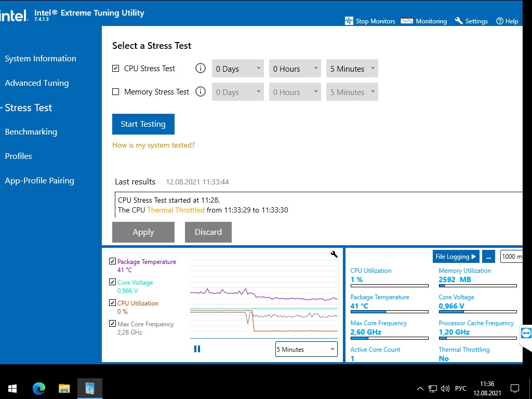The image size is (532, 399).
Task: Open the volume tray icon
Action: 445,389
